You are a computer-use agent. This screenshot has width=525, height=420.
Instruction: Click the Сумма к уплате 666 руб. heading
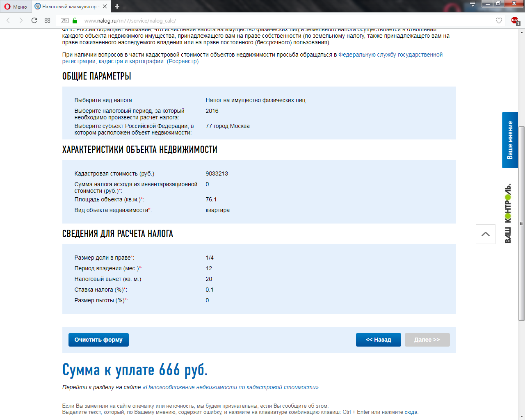[x=135, y=370]
